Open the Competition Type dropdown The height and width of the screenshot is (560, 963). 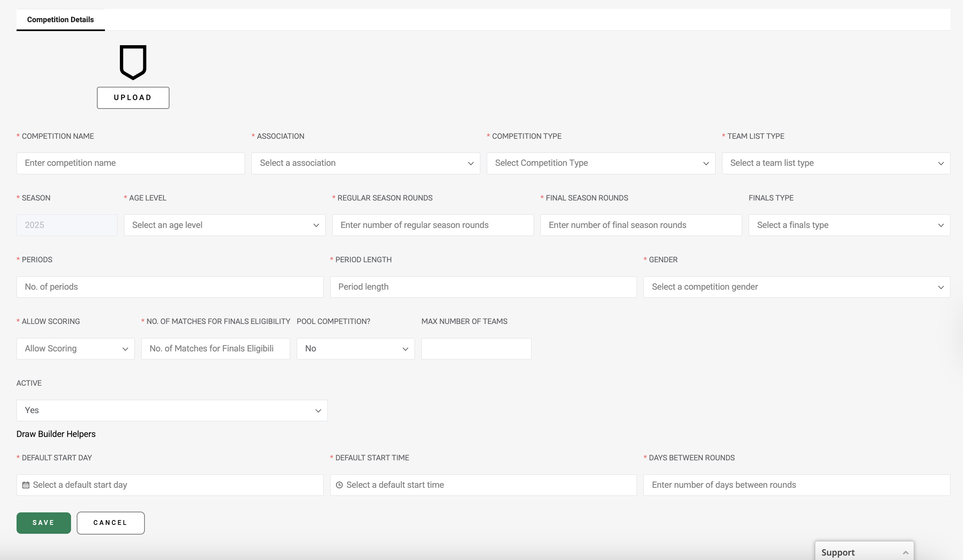coord(601,163)
